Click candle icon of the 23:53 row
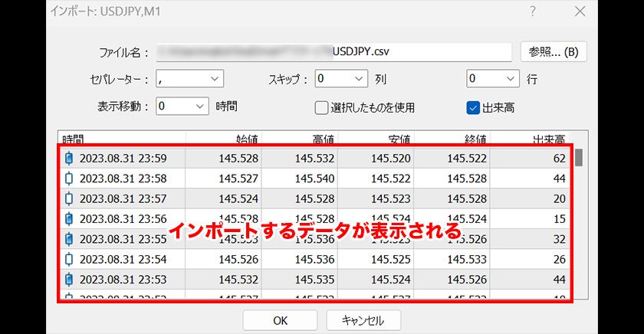The width and height of the screenshot is (644, 334). (70, 279)
